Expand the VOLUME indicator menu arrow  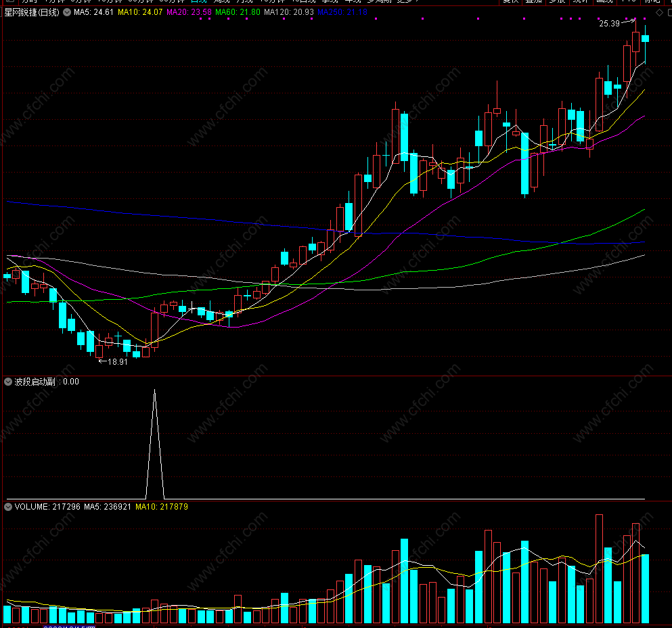8,507
